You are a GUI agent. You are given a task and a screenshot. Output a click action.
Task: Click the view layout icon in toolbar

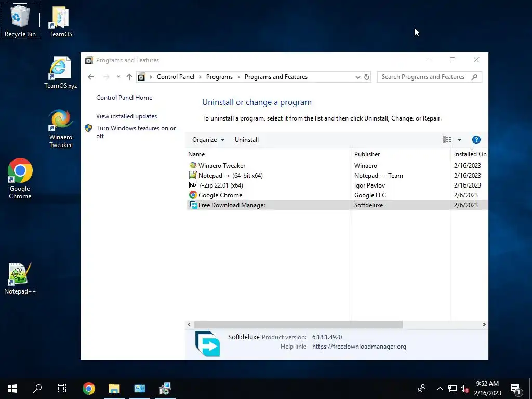pos(447,139)
